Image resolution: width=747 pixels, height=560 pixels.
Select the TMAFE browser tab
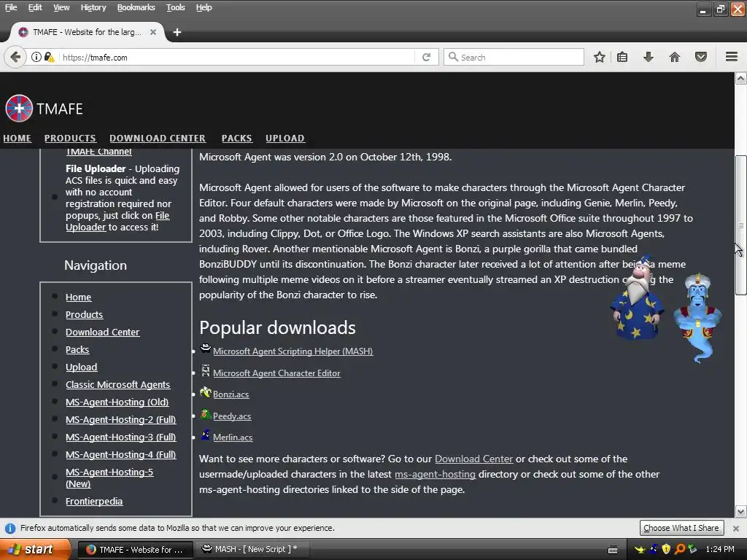coord(88,32)
